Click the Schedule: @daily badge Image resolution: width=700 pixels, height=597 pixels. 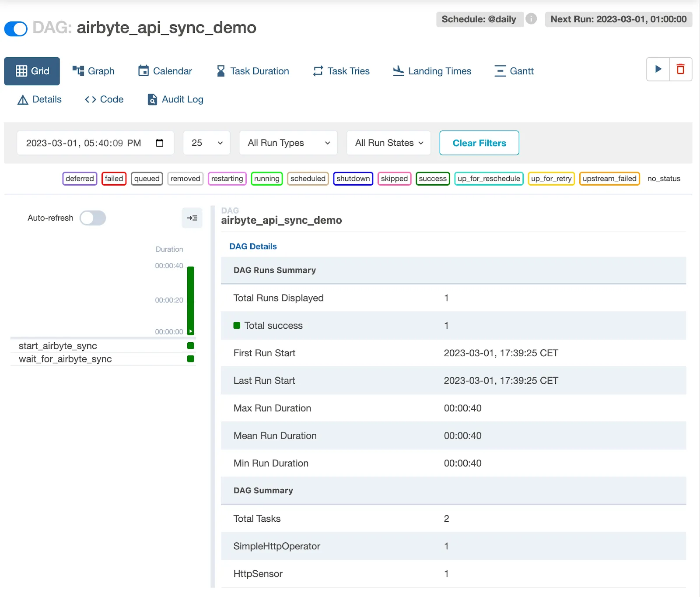(x=479, y=19)
